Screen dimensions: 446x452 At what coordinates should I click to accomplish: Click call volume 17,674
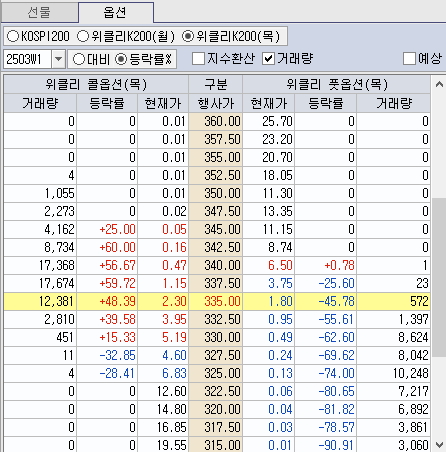(x=40, y=283)
